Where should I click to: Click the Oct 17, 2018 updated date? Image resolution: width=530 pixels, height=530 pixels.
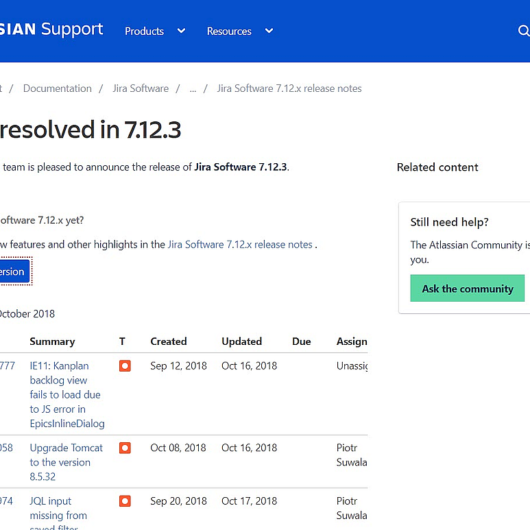coord(249,501)
